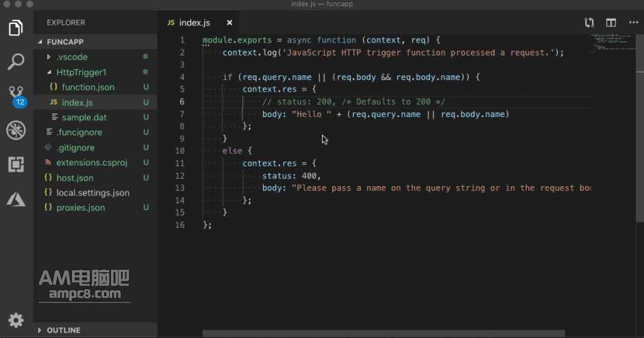644x338 pixels.
Task: Open the Debug view in activity bar
Action: coord(16,131)
